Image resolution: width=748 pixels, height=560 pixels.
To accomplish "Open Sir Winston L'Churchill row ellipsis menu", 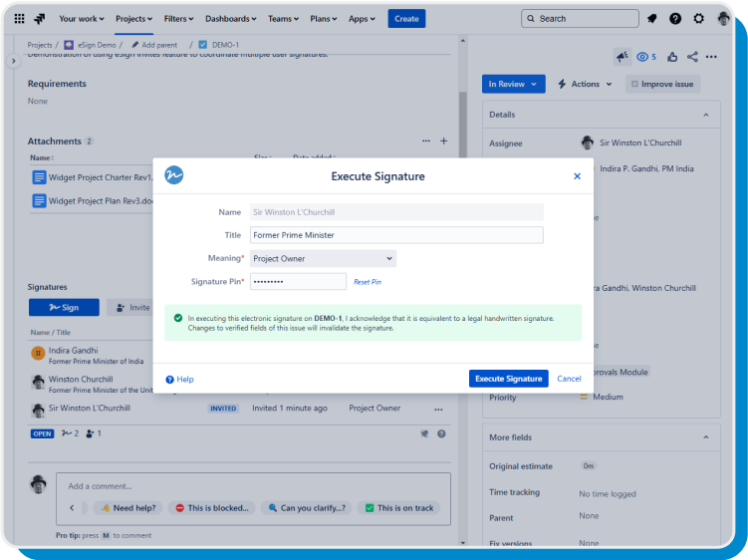I will pyautogui.click(x=438, y=410).
